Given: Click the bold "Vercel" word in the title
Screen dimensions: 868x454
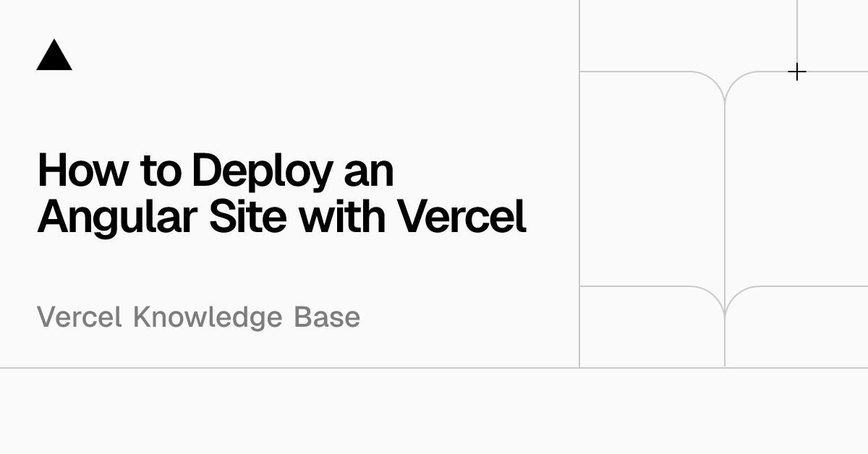Looking at the screenshot, I should (x=462, y=215).
